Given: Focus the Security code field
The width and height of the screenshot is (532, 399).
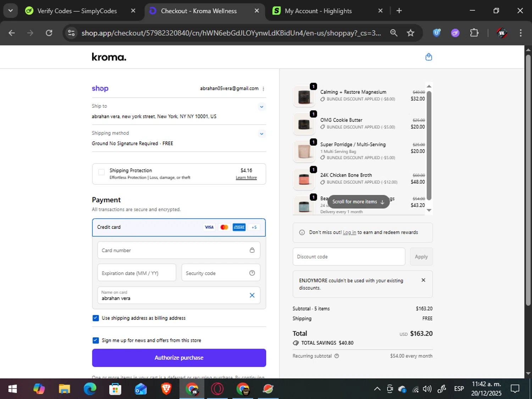Looking at the screenshot, I should coord(221,273).
